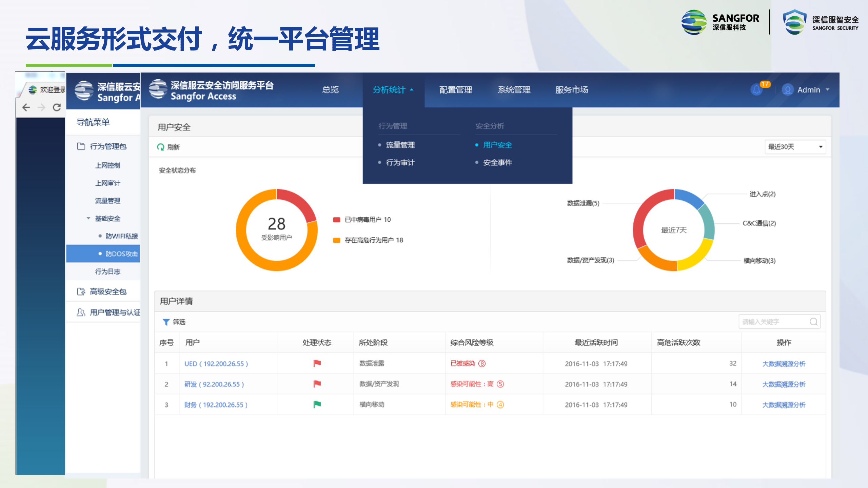
Task: Click the orange 存在高危行为用户 legend swatch
Action: tap(336, 240)
